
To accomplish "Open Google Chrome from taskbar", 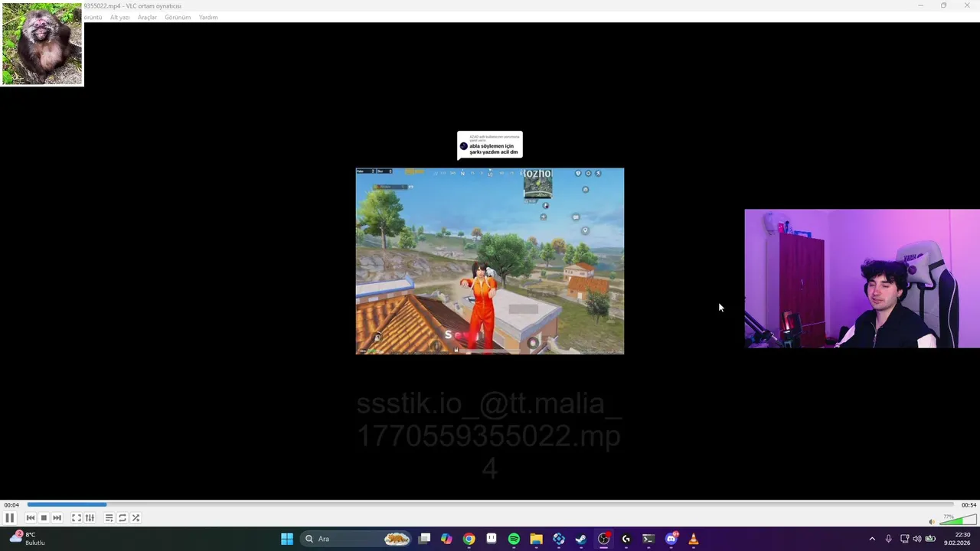I will [469, 539].
